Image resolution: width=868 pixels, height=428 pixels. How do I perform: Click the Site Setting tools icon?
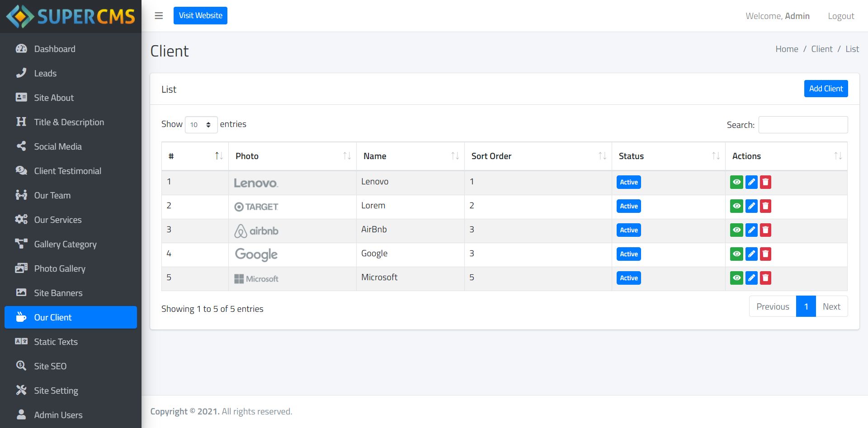(x=21, y=390)
